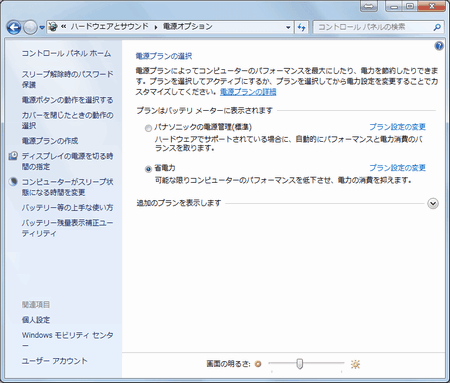Click the 追加のプランを表示します label
Image resolution: width=450 pixels, height=383 pixels.
(179, 203)
